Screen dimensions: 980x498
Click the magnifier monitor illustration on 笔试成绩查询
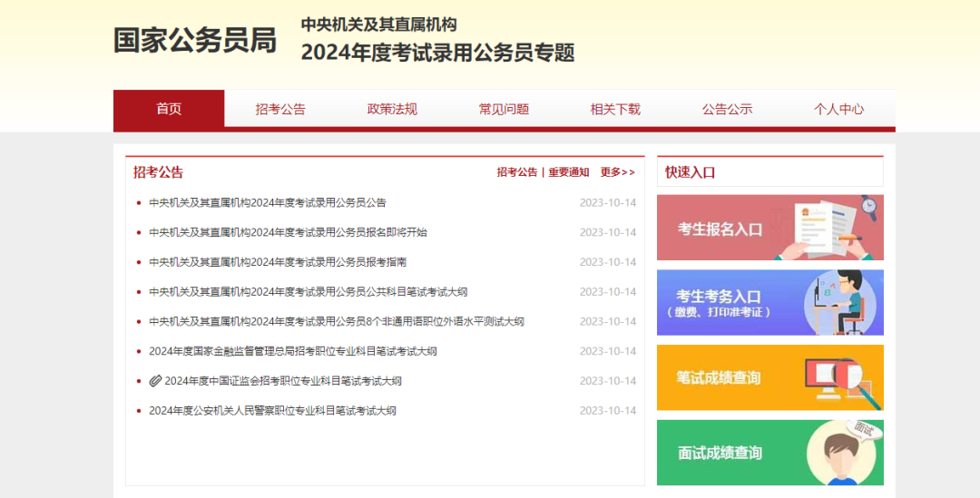pos(843,382)
